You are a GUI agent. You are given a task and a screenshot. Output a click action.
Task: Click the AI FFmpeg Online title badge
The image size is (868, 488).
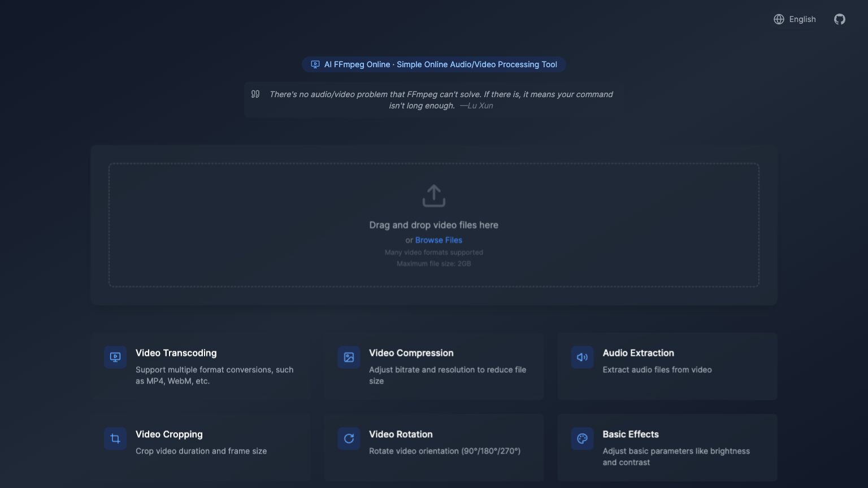[434, 64]
